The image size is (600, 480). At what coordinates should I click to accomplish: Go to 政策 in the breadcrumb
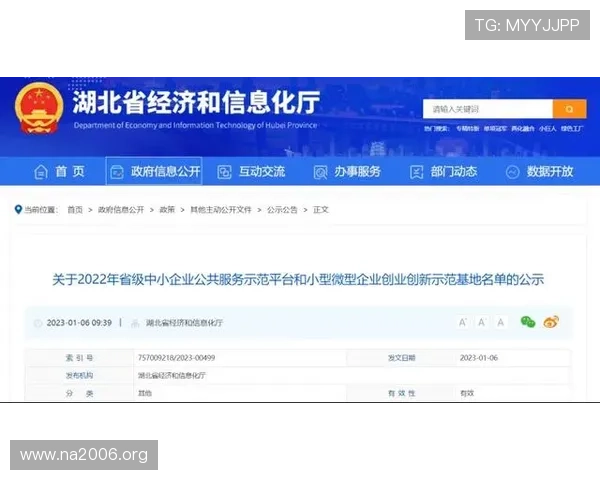(167, 210)
